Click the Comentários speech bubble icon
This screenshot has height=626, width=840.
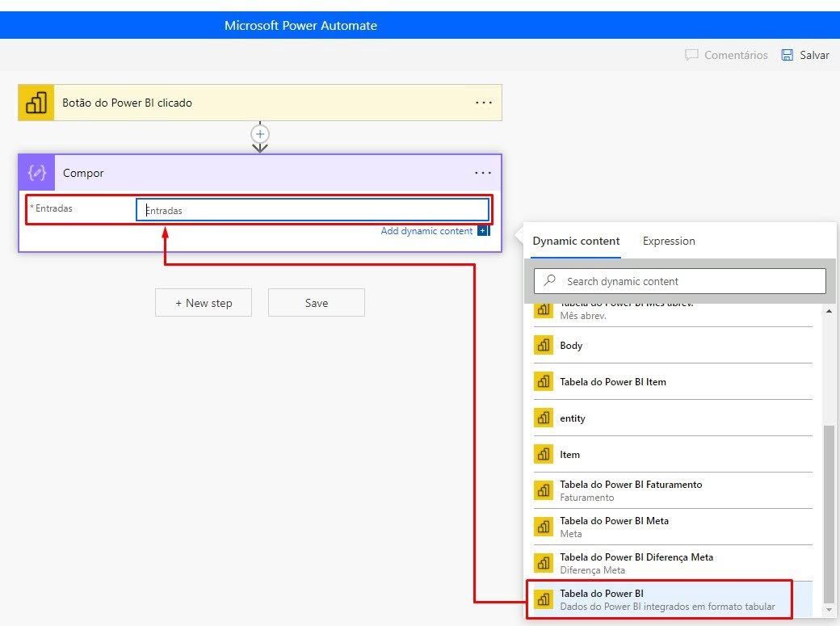tap(691, 55)
